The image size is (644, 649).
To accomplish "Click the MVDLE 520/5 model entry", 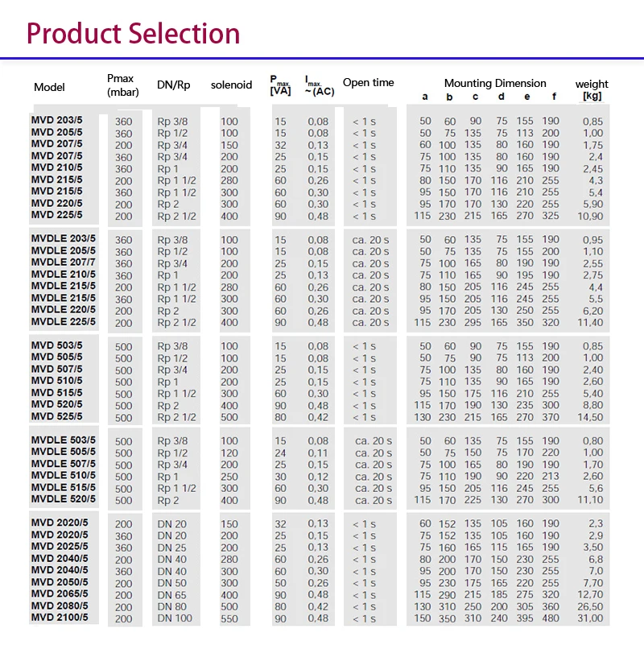I will (x=63, y=499).
